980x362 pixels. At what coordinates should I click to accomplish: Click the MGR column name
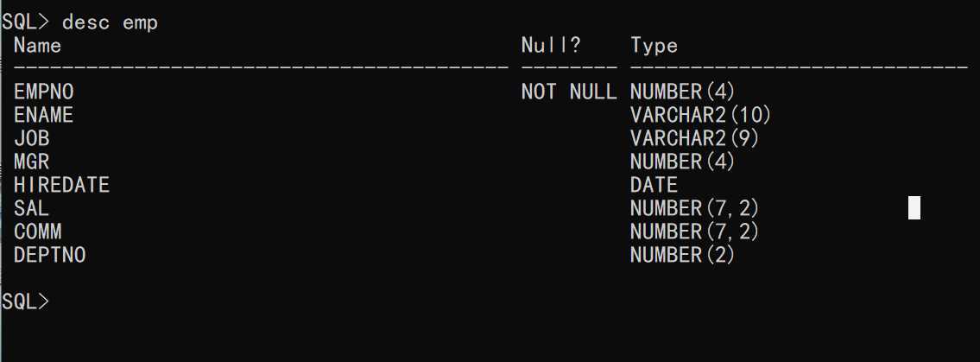[x=31, y=162]
